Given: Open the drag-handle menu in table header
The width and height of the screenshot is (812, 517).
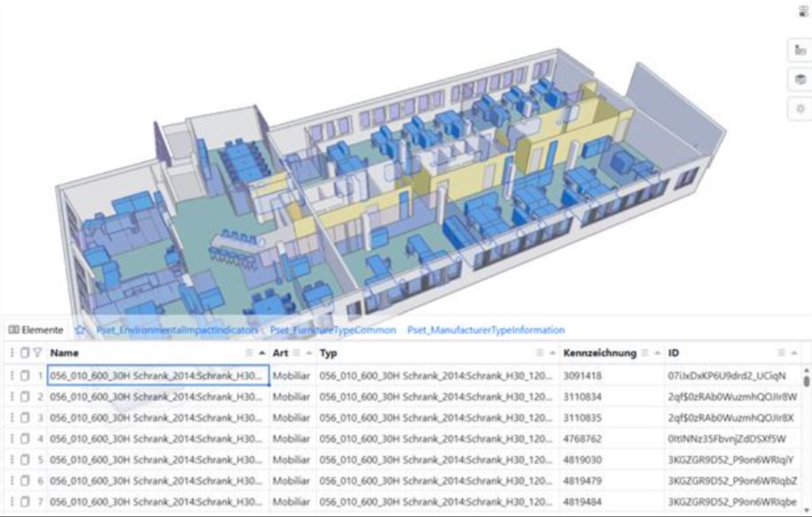Looking at the screenshot, I should (12, 353).
